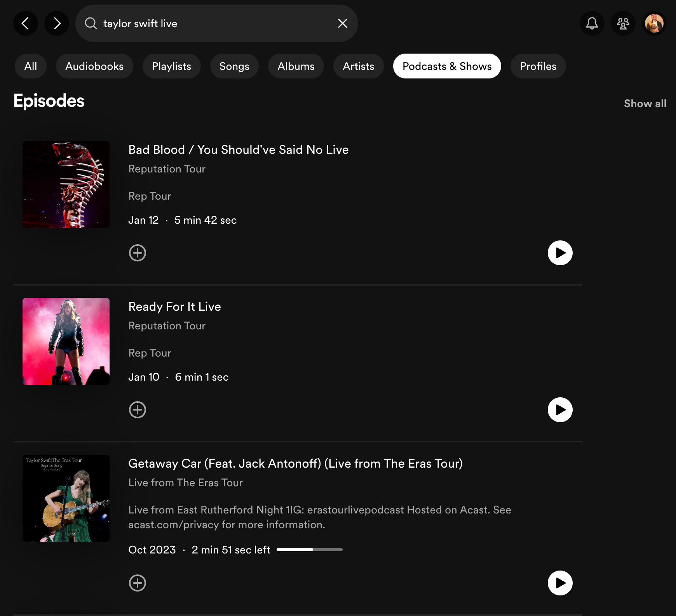Open 'Bad Blood / You Should've Said No Live' title
The width and height of the screenshot is (676, 616).
click(x=239, y=150)
